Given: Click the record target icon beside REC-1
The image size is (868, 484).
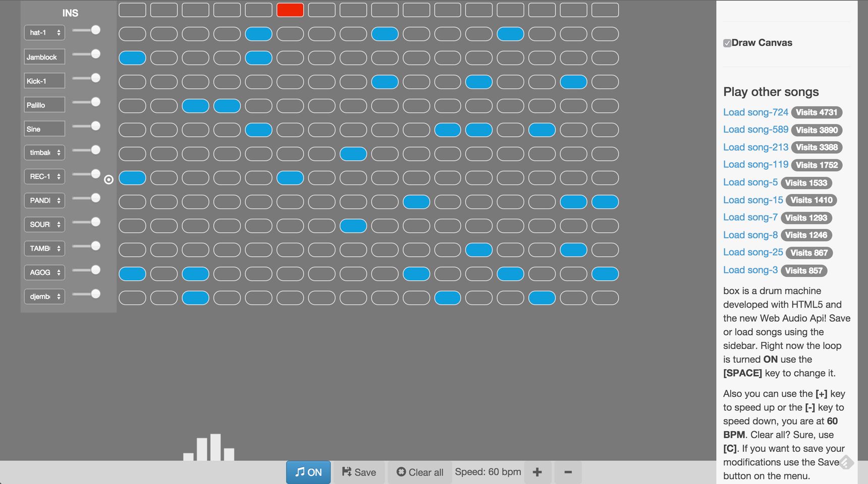Looking at the screenshot, I should pyautogui.click(x=108, y=179).
